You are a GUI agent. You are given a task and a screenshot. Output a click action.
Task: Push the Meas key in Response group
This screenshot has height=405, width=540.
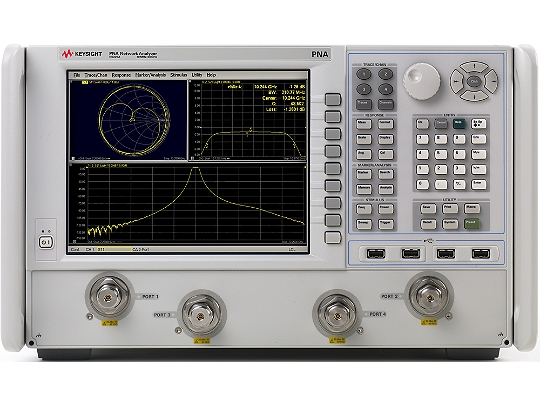364,124
